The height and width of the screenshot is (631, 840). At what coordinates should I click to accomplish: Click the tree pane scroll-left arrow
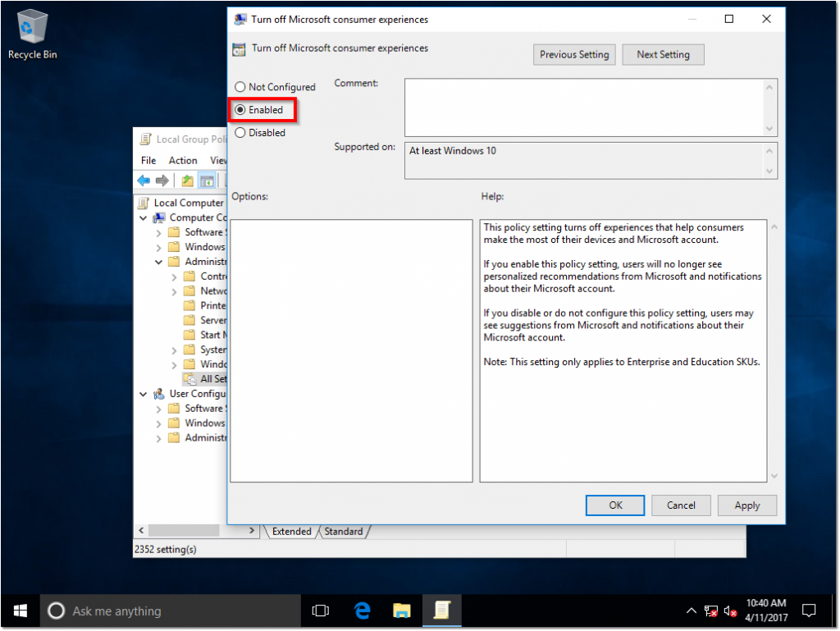click(141, 530)
